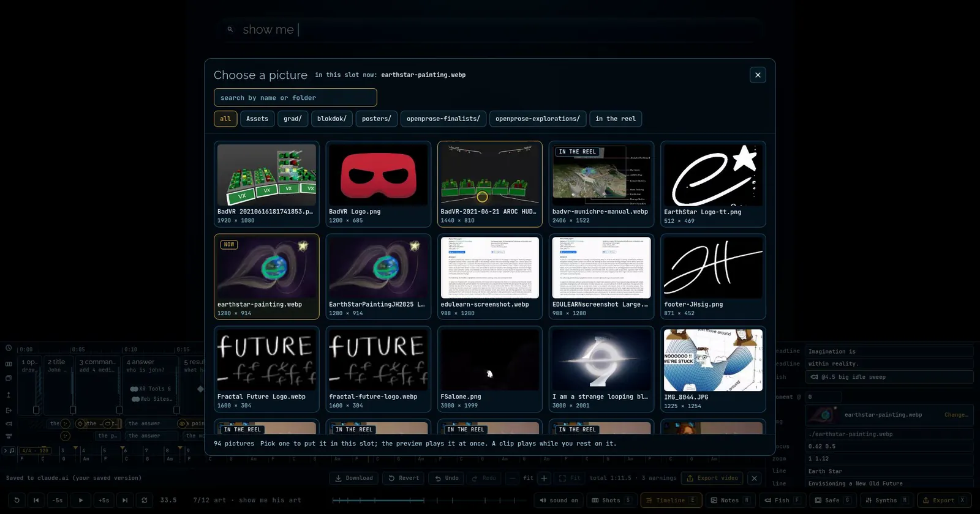Pick the footer-JHsig.png signature image

pyautogui.click(x=714, y=277)
